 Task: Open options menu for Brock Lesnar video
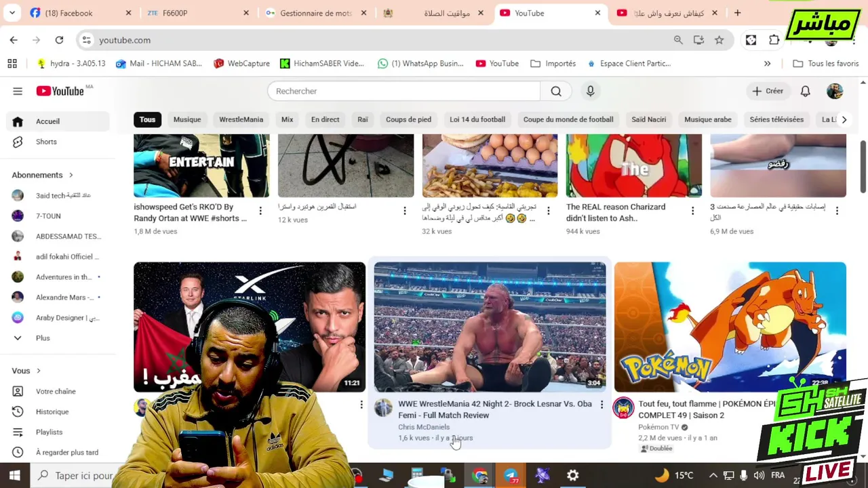click(601, 405)
